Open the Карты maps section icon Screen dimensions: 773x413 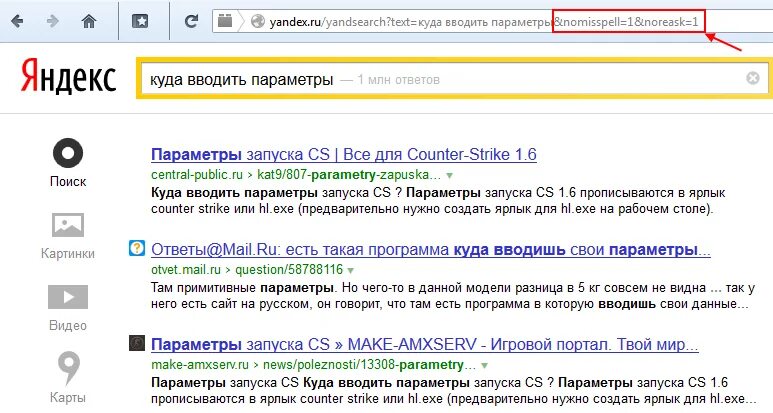pos(68,368)
